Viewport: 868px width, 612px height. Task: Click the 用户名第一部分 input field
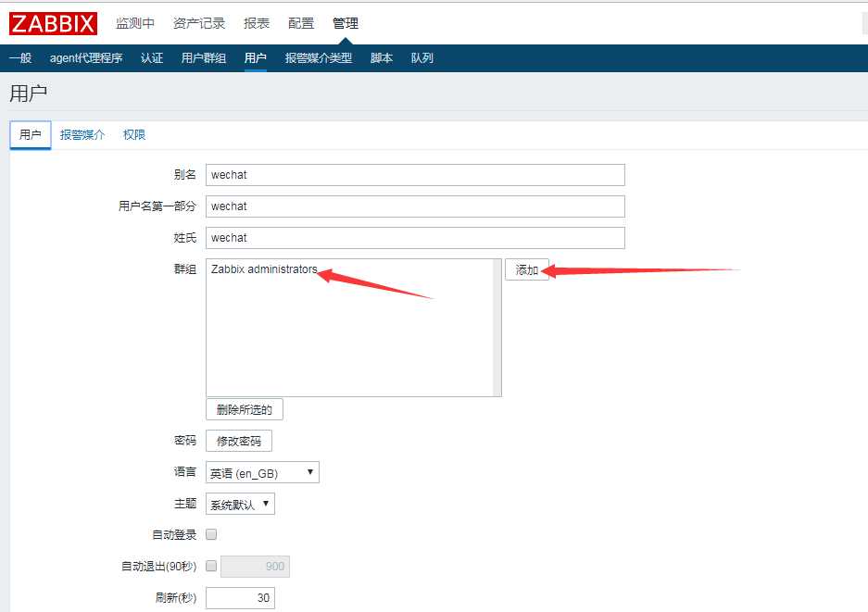coord(415,206)
